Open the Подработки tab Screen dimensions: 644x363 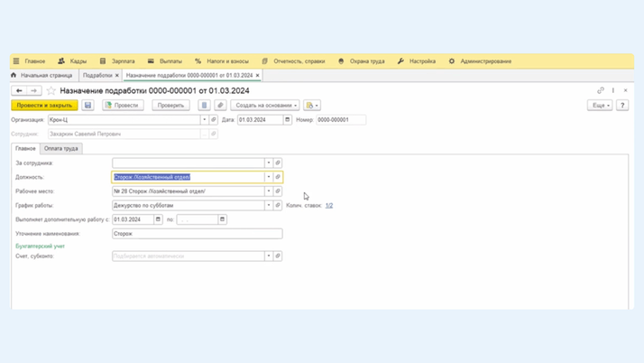click(97, 76)
